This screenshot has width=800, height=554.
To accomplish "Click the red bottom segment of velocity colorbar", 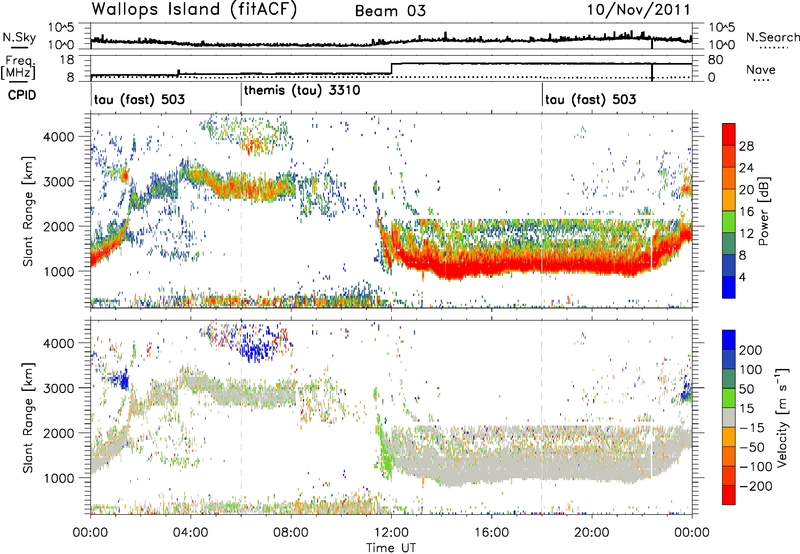I will point(729,495).
